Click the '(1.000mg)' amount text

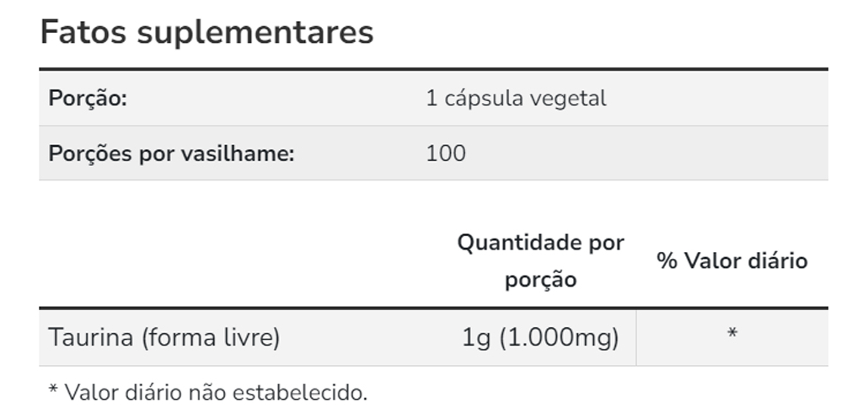pyautogui.click(x=559, y=338)
